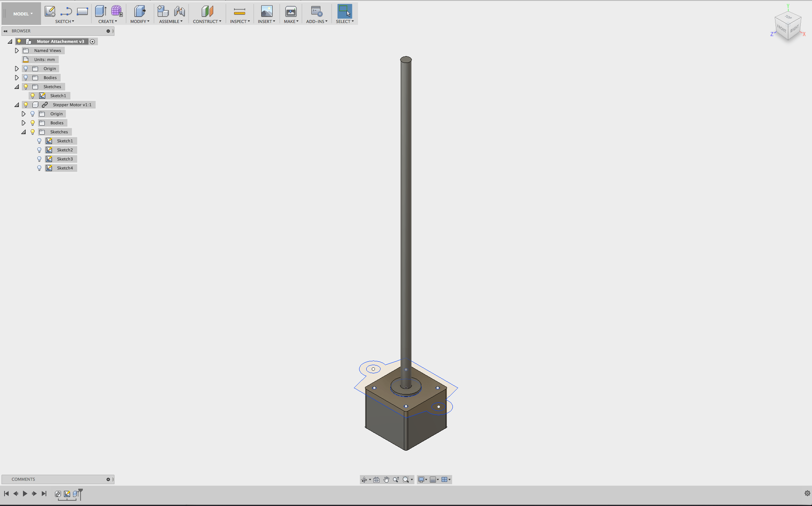Click the Press Pull modify icon
This screenshot has width=812, height=506.
140,11
